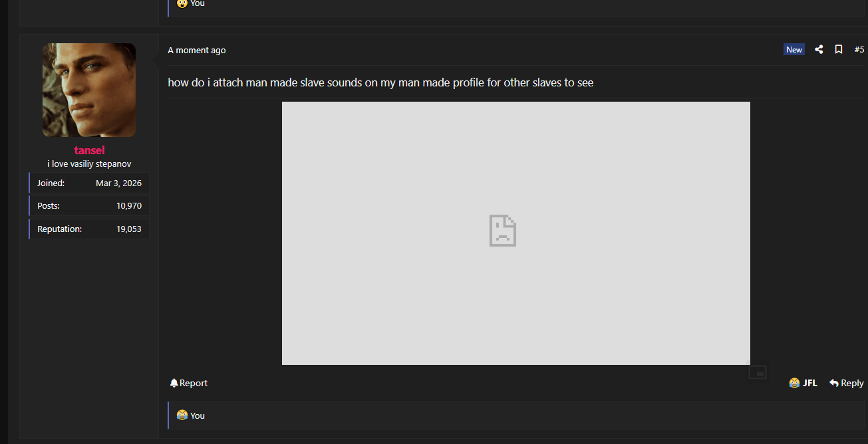Image resolution: width=868 pixels, height=444 pixels.
Task: Click the faint picture-in-picture icon below the image
Action: 758,372
